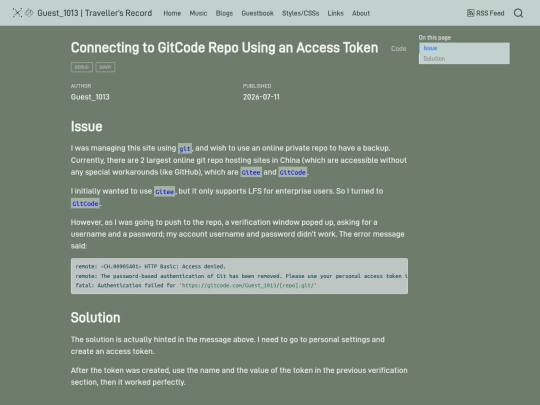Click the published date 2026-07-11
540x405 pixels.
[261, 97]
